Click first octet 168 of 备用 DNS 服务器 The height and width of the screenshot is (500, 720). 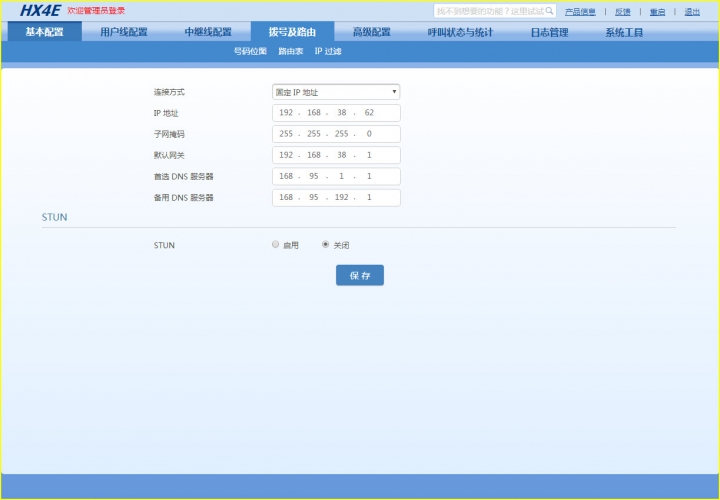tap(286, 197)
